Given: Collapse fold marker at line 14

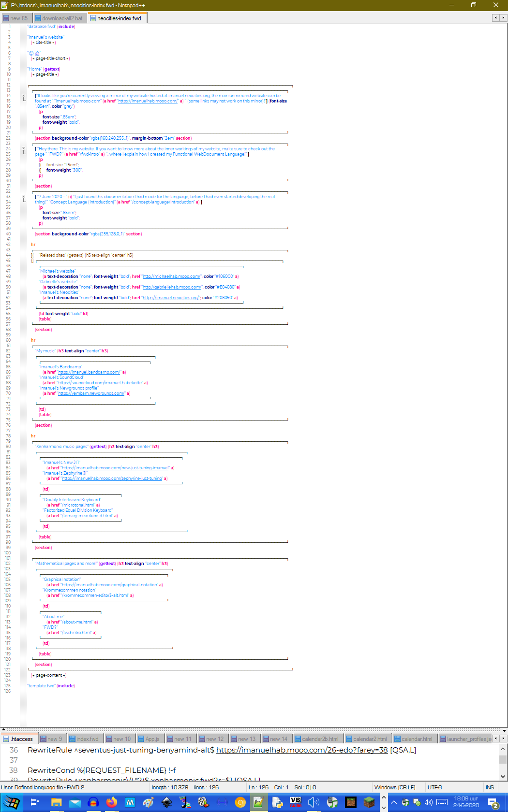Looking at the screenshot, I should pyautogui.click(x=24, y=96).
